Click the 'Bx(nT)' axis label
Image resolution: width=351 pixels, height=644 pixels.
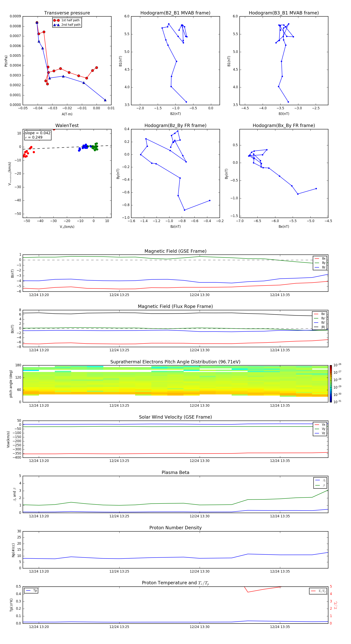[284, 227]
